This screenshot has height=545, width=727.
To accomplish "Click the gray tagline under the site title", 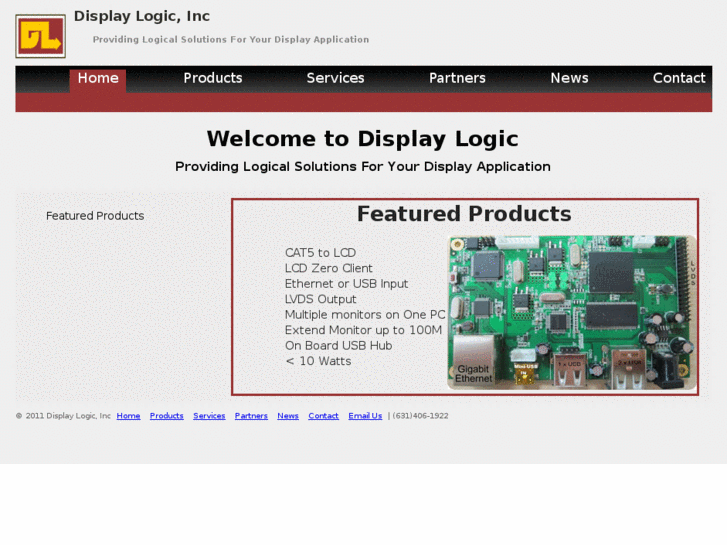I will tap(231, 40).
